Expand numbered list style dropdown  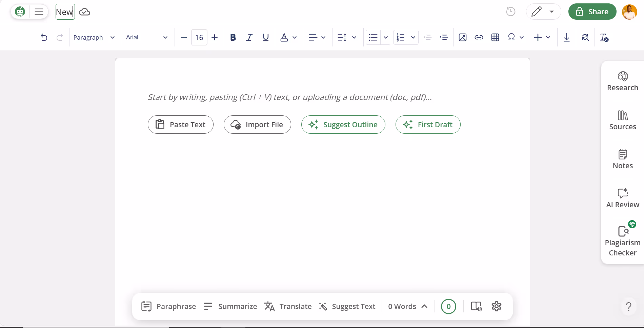pos(413,37)
